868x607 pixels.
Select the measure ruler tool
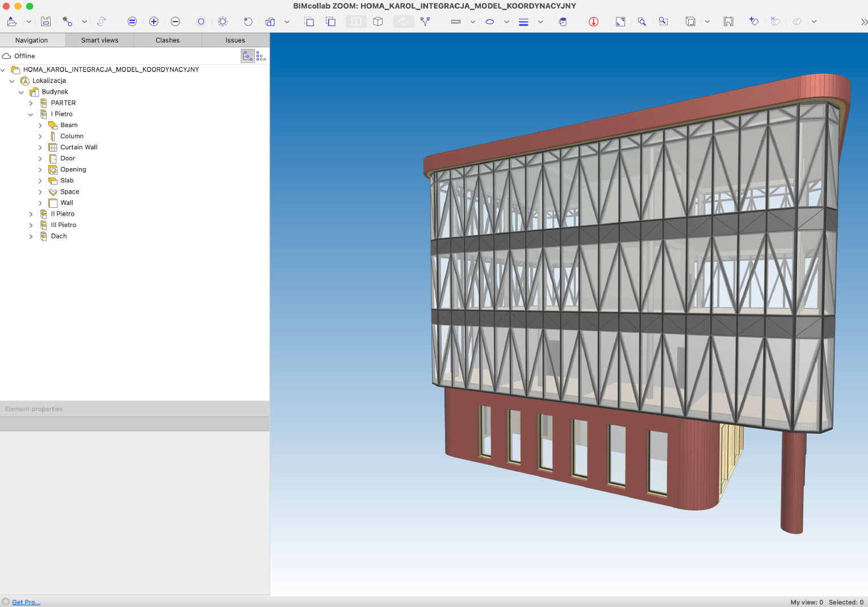click(456, 22)
